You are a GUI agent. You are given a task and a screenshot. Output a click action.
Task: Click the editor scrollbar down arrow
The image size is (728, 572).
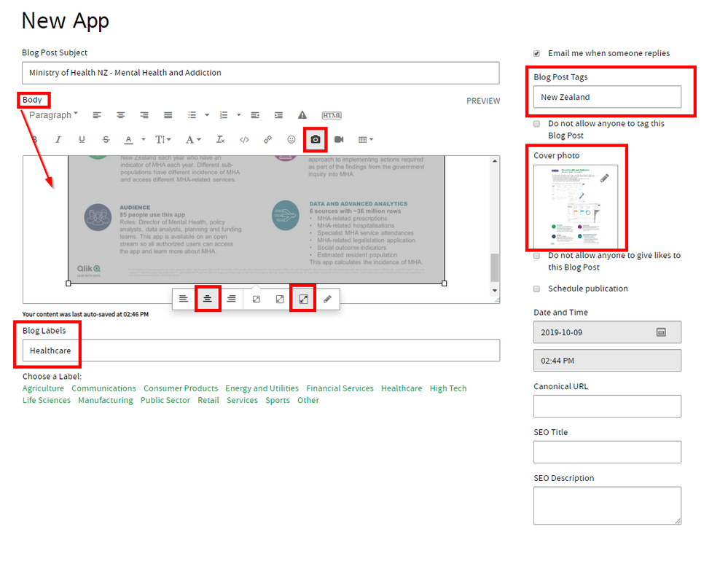pyautogui.click(x=495, y=291)
